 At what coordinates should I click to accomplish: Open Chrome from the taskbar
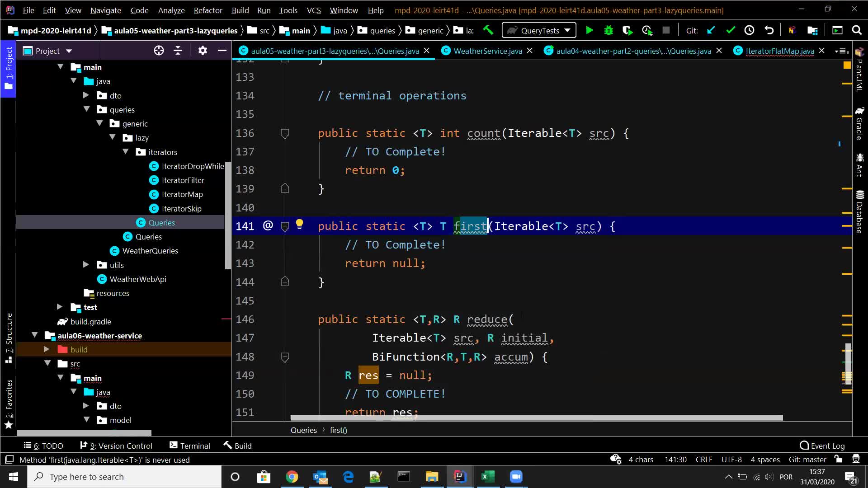click(292, 477)
